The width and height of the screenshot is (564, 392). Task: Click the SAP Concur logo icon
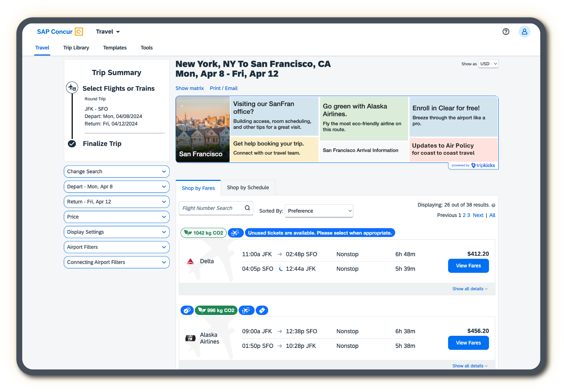pyautogui.click(x=79, y=32)
